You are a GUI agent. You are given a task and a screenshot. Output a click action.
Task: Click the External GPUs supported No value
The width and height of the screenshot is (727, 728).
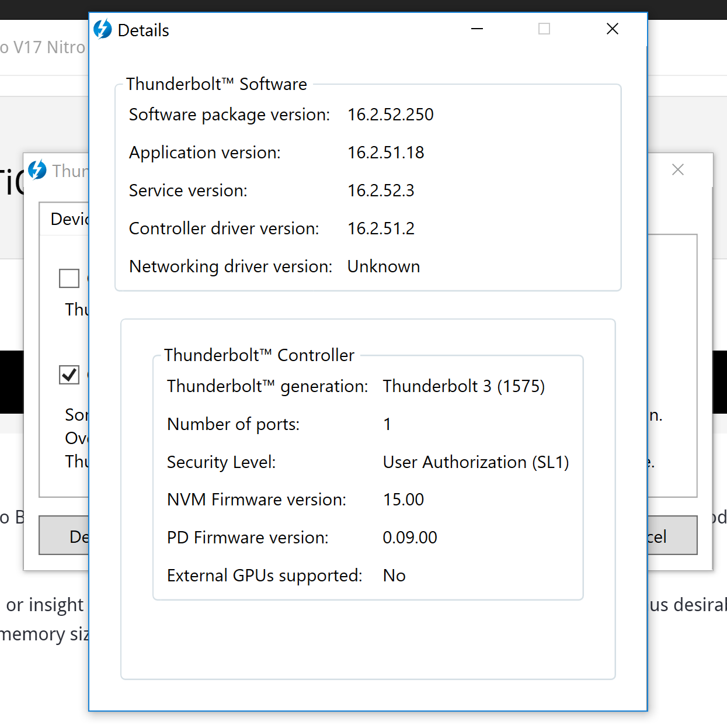pyautogui.click(x=394, y=576)
